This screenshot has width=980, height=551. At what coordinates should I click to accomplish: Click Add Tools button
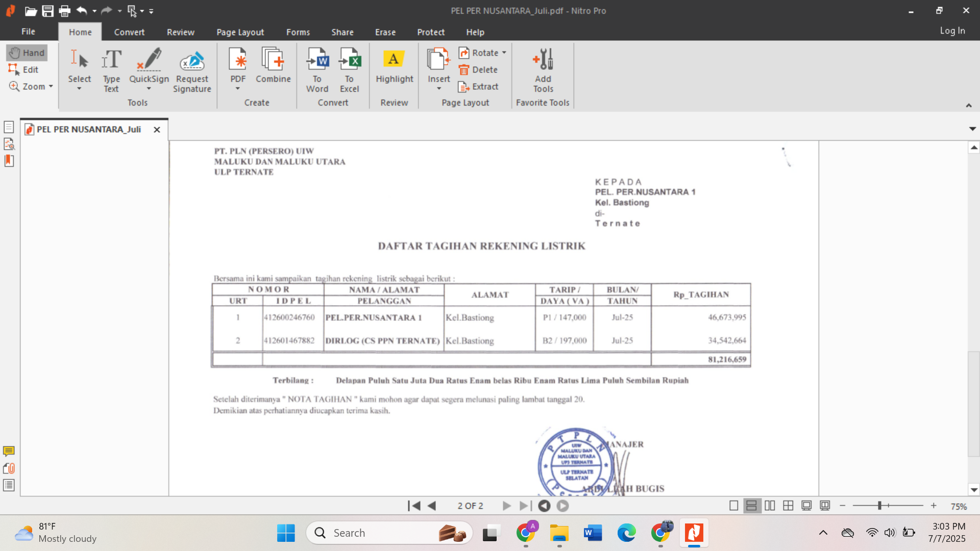[x=543, y=70]
